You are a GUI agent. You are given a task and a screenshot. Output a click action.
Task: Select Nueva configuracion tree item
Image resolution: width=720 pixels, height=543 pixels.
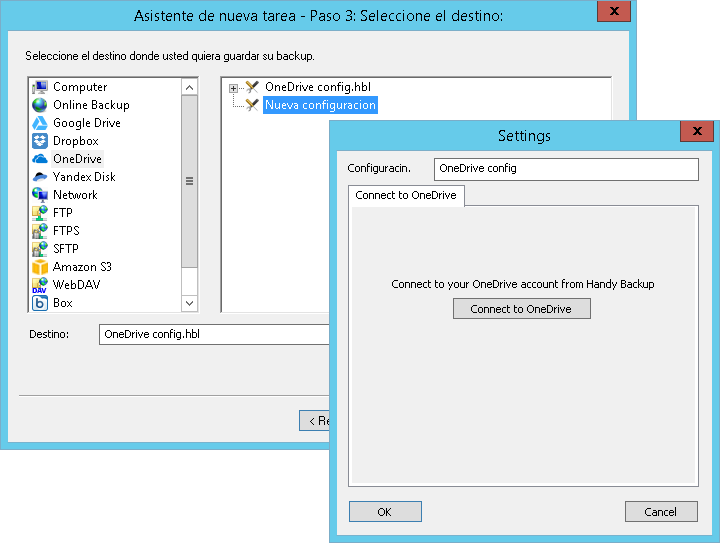click(x=320, y=105)
